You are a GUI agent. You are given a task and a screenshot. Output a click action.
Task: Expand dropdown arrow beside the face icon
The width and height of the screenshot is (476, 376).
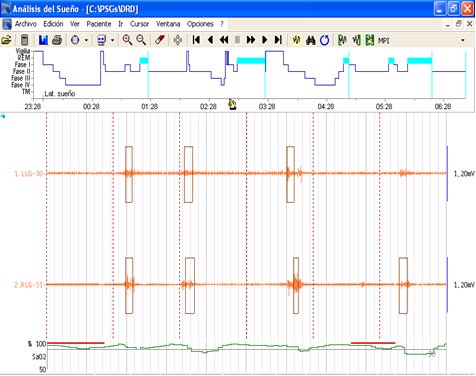tap(112, 40)
